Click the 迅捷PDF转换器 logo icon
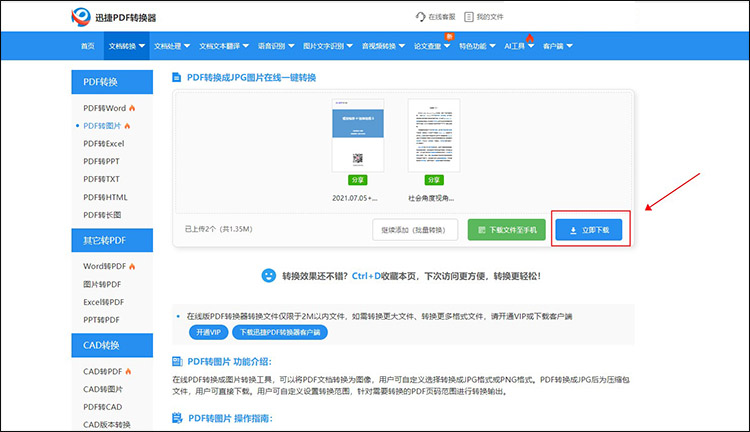This screenshot has height=432, width=750. coord(81,17)
